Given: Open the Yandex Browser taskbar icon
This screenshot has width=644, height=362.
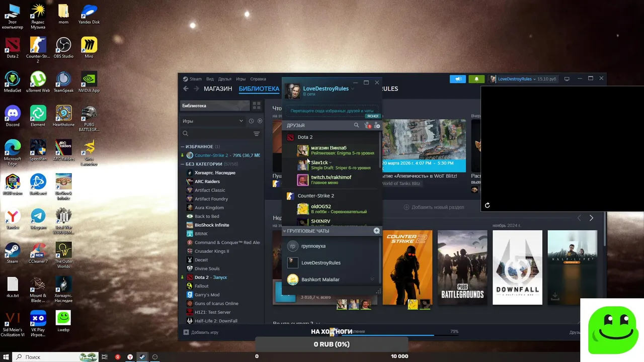Looking at the screenshot, I should (x=130, y=357).
